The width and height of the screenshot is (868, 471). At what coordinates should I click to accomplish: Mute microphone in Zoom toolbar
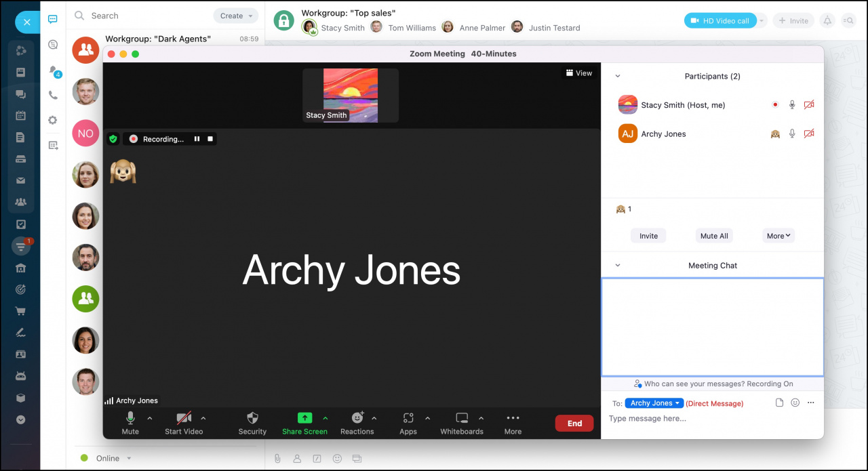(130, 424)
